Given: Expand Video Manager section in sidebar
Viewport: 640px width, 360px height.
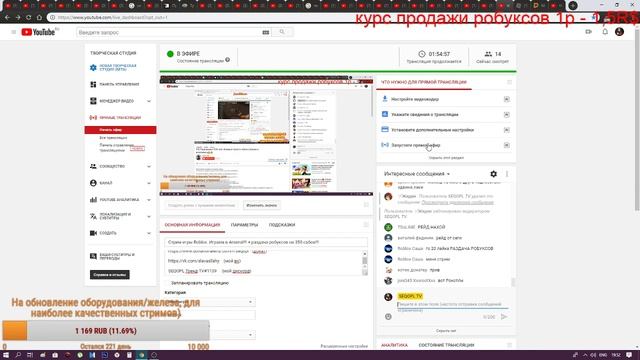Looking at the screenshot, I should [149, 101].
